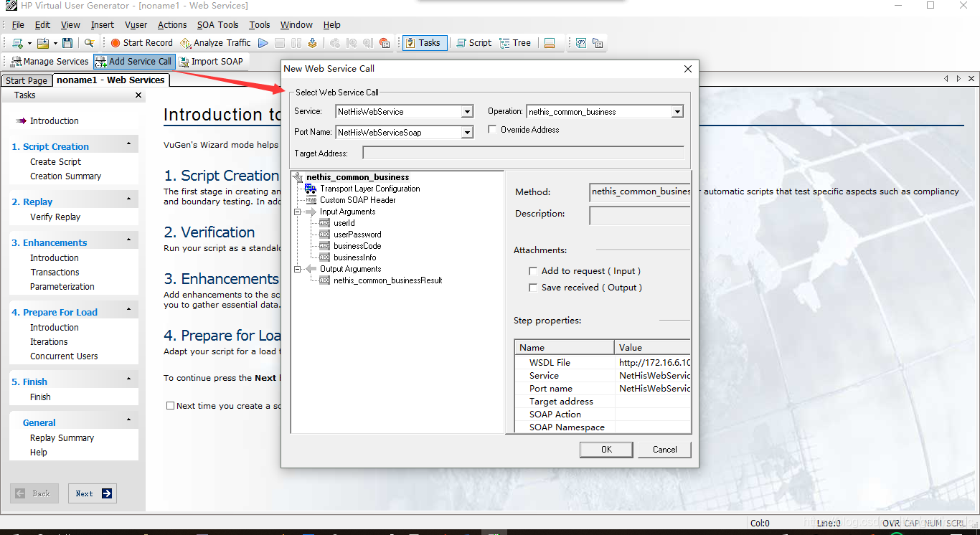
Task: Click the Pause replay icon
Action: point(296,43)
